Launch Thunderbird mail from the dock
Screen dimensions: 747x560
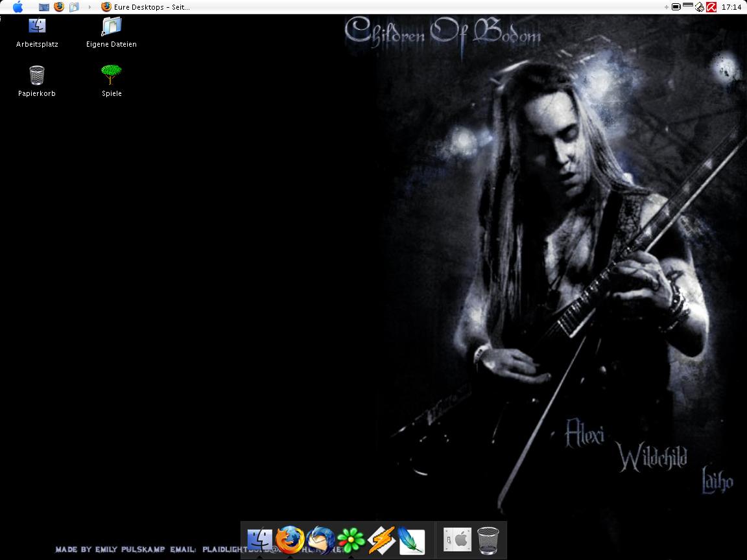320,540
